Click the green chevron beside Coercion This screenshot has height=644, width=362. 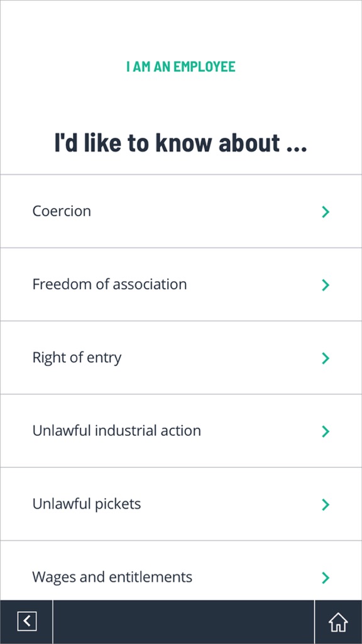point(326,212)
